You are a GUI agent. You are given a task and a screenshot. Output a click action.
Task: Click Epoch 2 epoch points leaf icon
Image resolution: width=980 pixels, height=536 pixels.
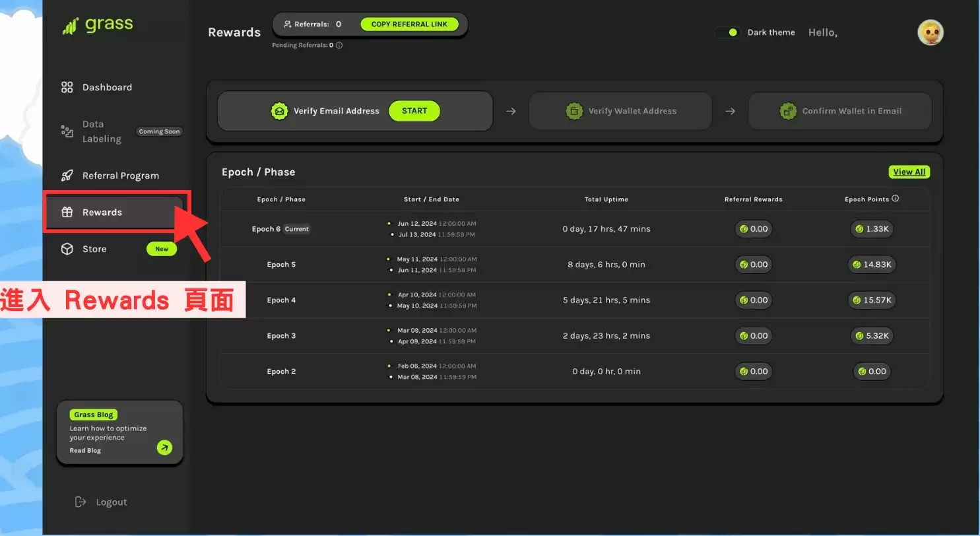862,372
